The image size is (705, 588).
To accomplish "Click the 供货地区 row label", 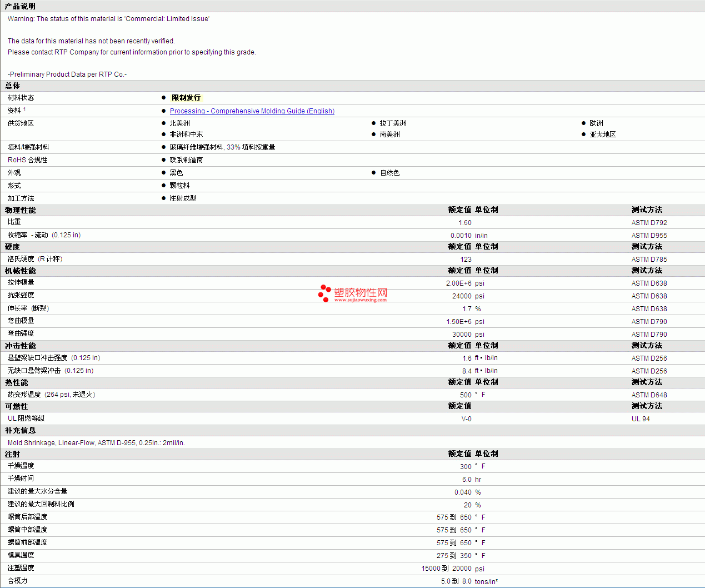I will (21, 123).
